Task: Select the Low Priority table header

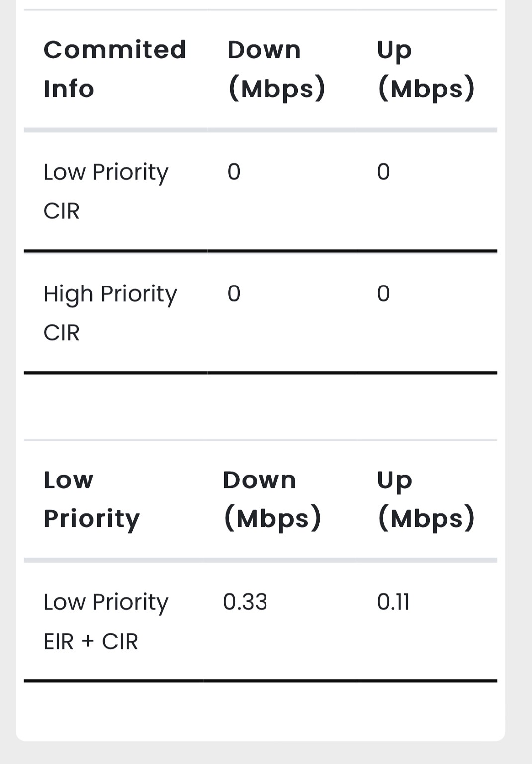Action: coord(91,499)
